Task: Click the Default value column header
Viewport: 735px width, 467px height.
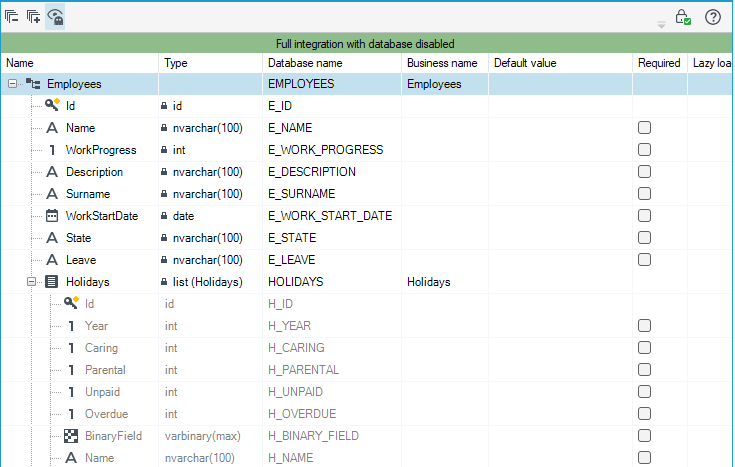Action: [560, 63]
